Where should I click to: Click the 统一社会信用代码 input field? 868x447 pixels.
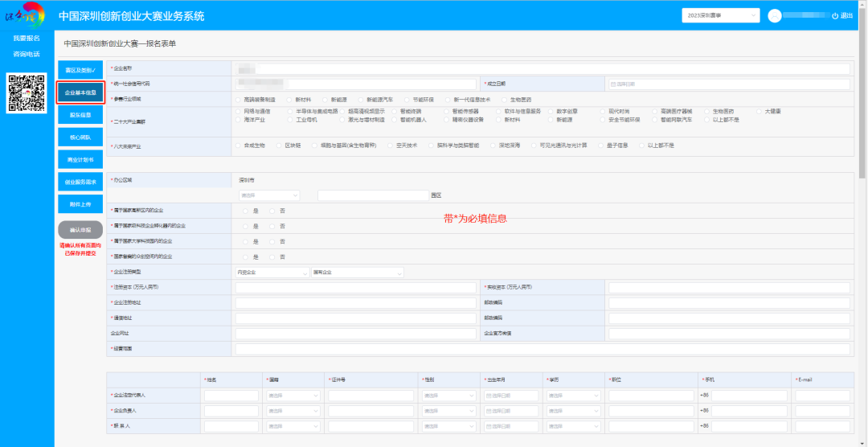(355, 84)
